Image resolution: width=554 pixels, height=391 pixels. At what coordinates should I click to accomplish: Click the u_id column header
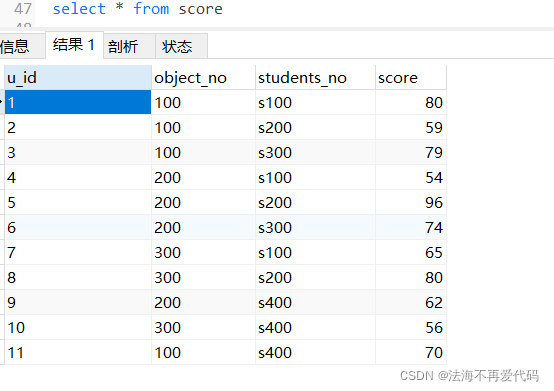coord(78,77)
